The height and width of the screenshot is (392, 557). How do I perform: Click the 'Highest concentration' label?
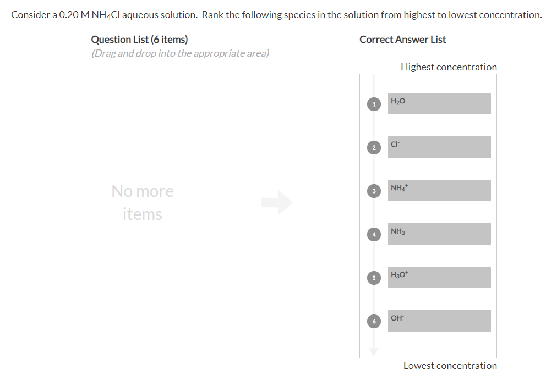pyautogui.click(x=449, y=67)
